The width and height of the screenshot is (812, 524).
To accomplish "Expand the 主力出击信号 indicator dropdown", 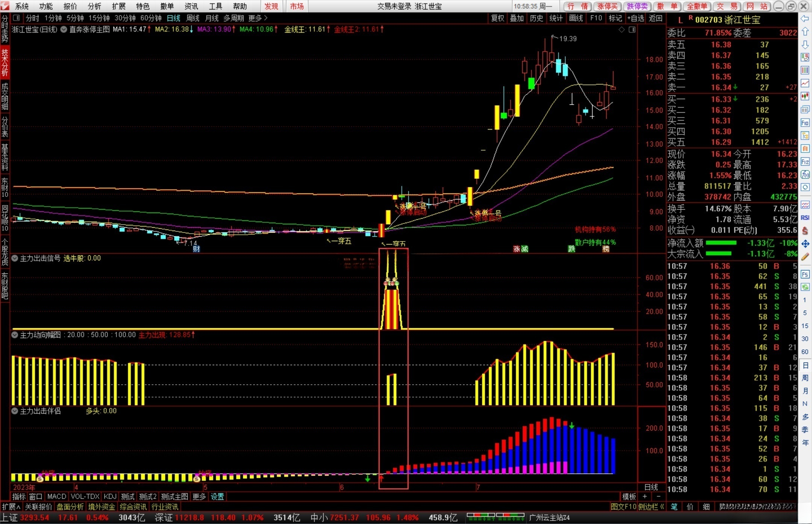I will (15, 258).
